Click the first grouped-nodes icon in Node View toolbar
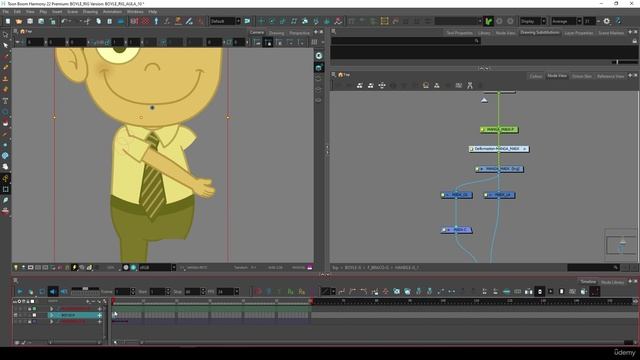 click(360, 85)
